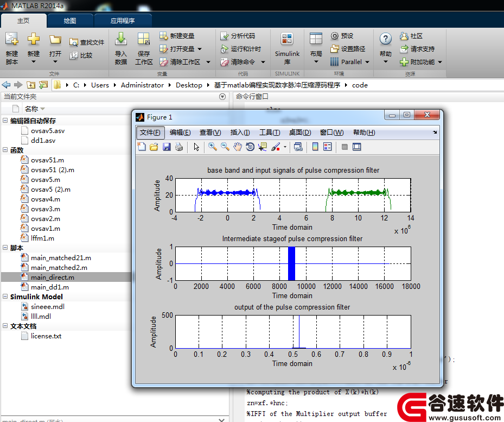
Task: Open the 编辑(E) menu in Figure 1
Action: point(180,133)
